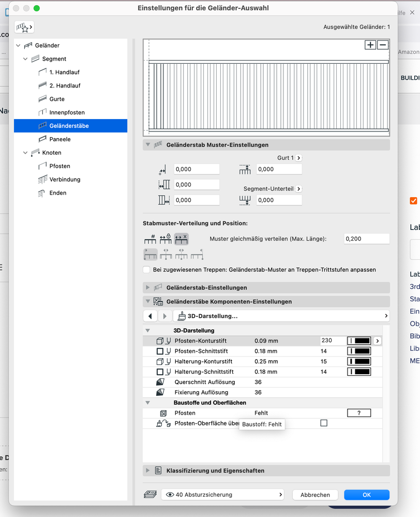Open the 40 Absturzsicherung layer dropdown
The image size is (420, 517).
(x=222, y=495)
